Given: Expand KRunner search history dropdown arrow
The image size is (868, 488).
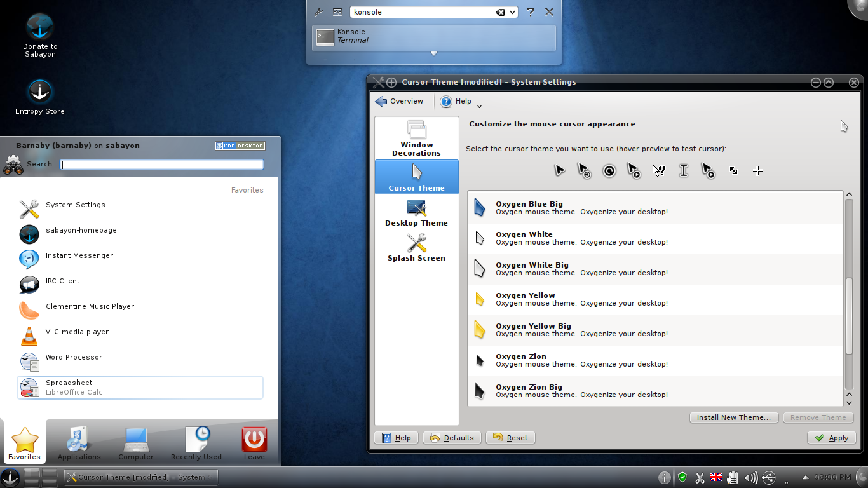Looking at the screenshot, I should [x=513, y=12].
